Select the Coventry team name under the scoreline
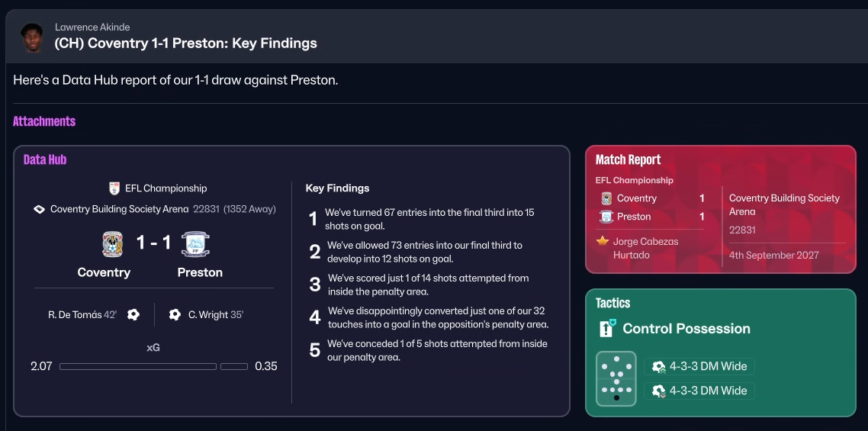Screen dimensions: 868x431 pos(104,272)
